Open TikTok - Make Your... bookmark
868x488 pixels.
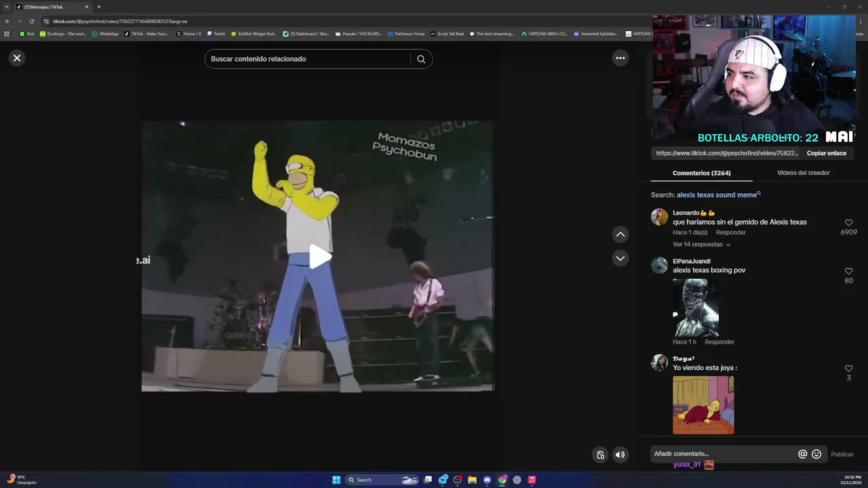pyautogui.click(x=146, y=33)
